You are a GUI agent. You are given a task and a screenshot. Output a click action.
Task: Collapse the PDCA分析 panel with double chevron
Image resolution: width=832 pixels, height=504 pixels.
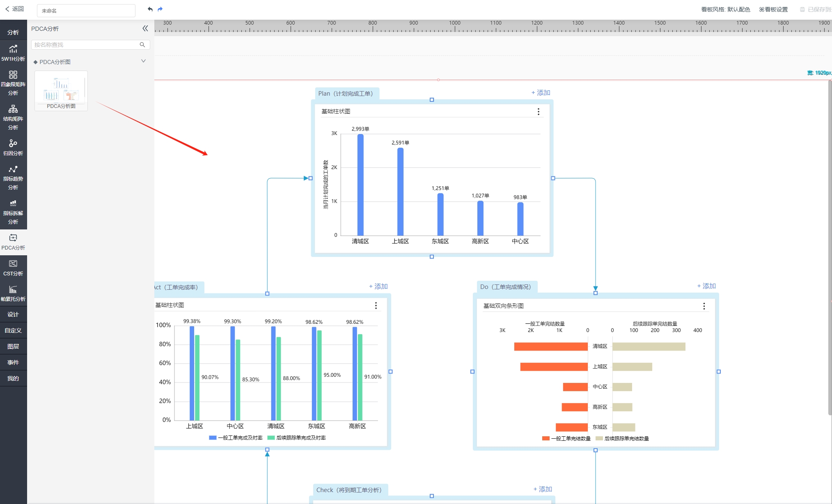145,28
